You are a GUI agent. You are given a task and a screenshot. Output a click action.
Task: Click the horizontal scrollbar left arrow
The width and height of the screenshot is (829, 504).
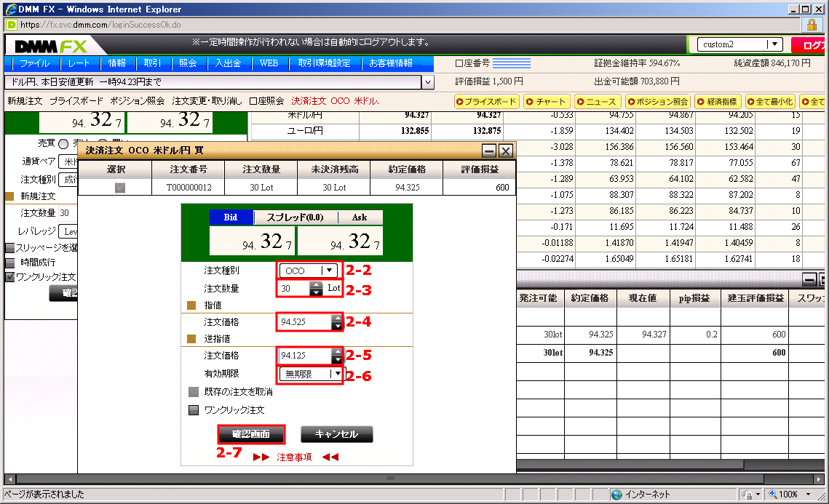click(x=9, y=479)
